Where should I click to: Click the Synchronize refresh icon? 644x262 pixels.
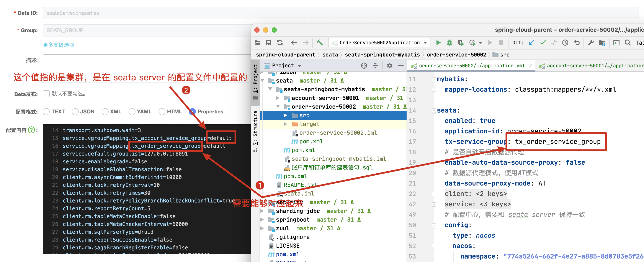[x=280, y=43]
